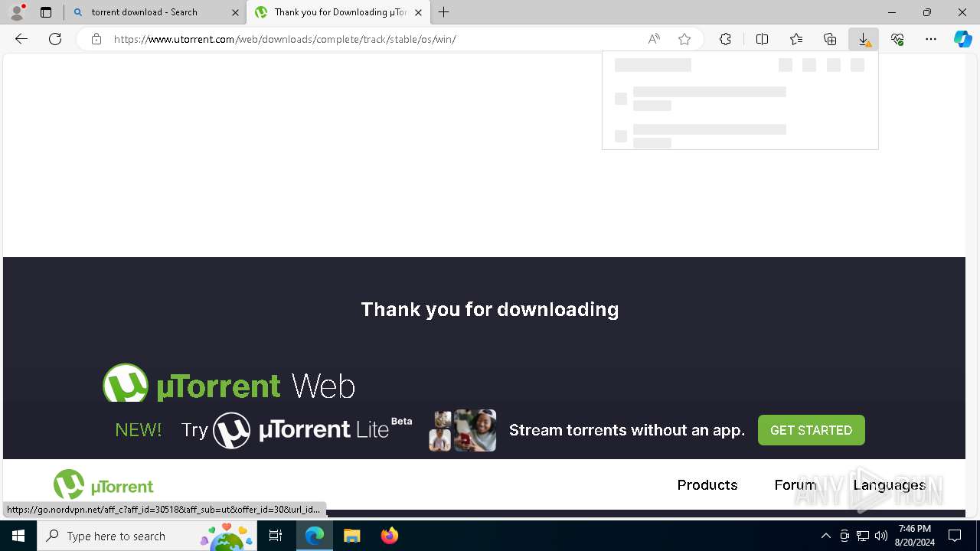Open network status tray icon
980x551 pixels.
click(863, 536)
